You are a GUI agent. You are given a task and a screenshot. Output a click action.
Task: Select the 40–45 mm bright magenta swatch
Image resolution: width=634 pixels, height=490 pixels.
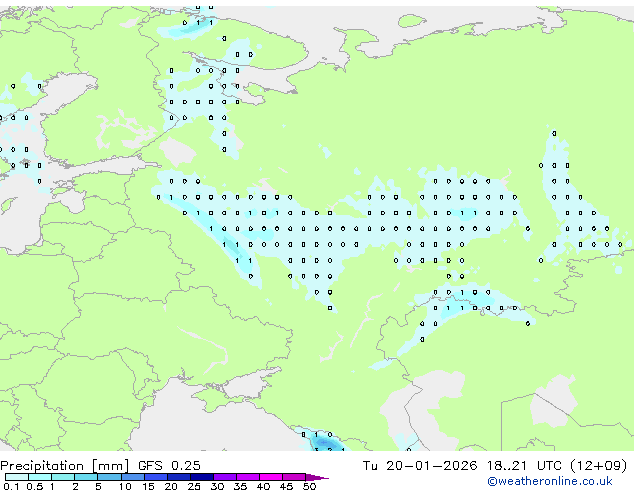click(x=271, y=477)
